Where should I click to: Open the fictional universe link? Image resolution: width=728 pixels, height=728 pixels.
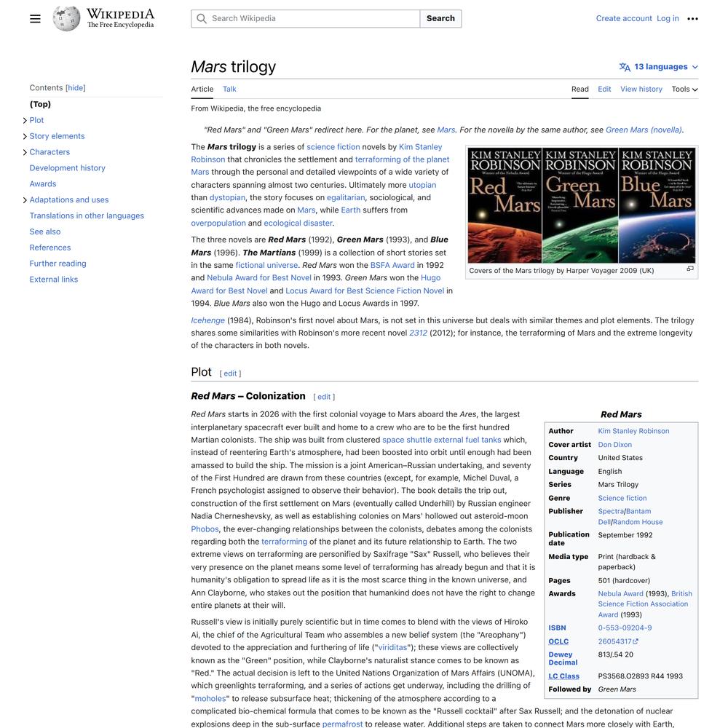coord(266,265)
